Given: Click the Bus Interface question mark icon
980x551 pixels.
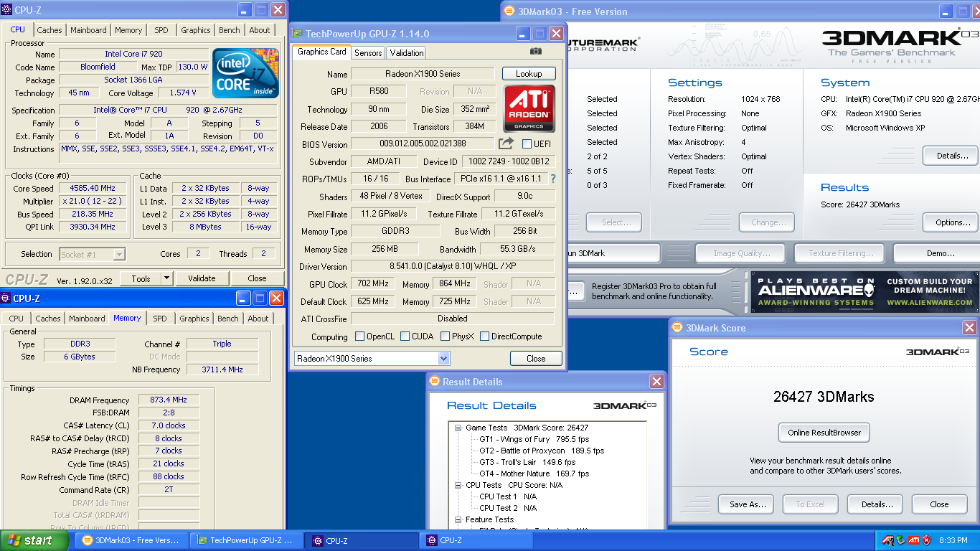Looking at the screenshot, I should coord(552,179).
